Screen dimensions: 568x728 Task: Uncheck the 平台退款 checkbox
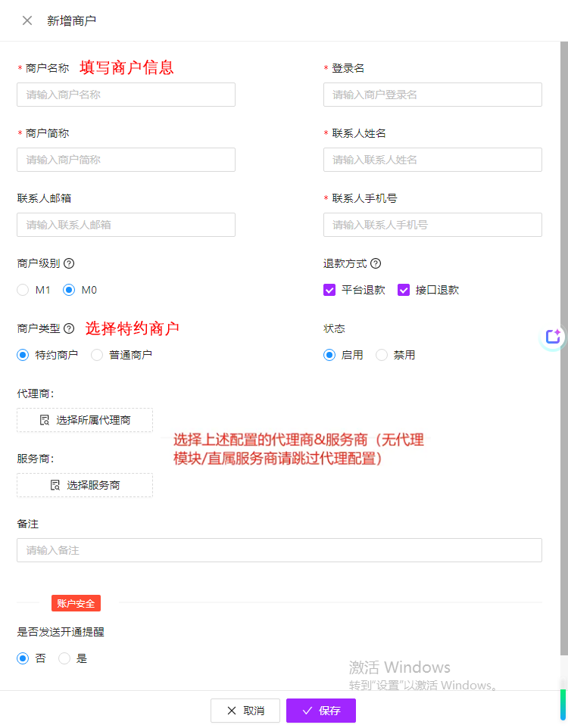point(329,290)
